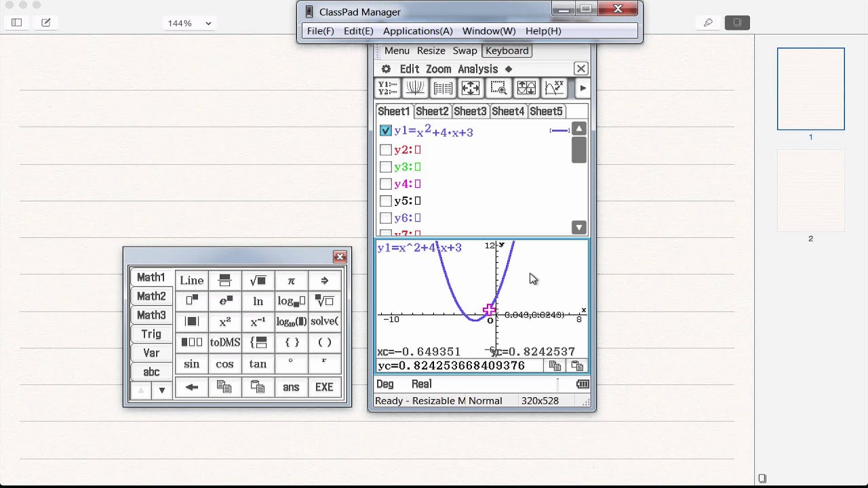Screen dimensions: 868x488
Task: Click the e-to-the-power key
Action: 224,301
